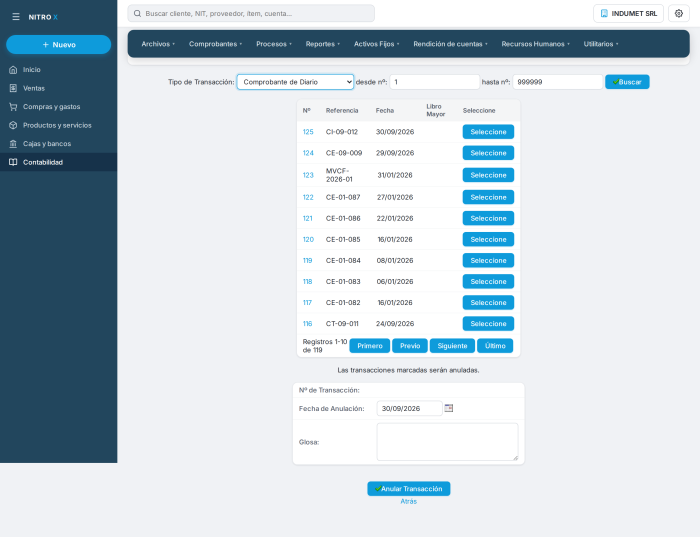This screenshot has height=537, width=700.
Task: Open Productos y servicios section
Action: (58, 125)
